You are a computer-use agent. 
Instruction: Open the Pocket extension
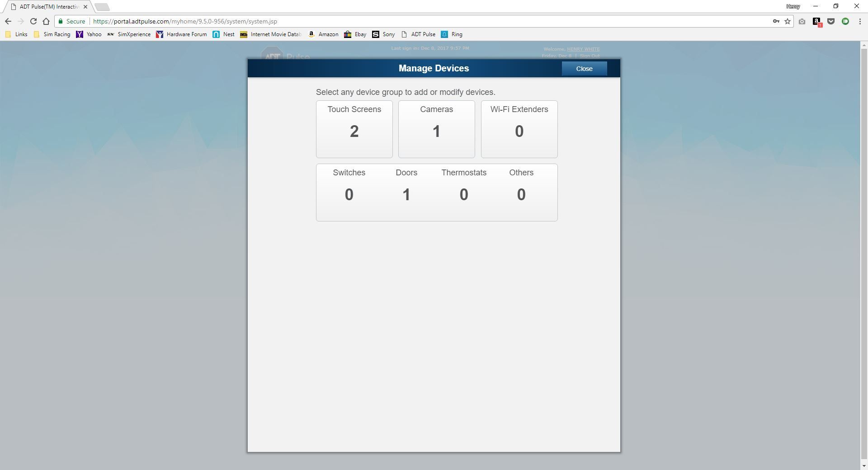[831, 21]
